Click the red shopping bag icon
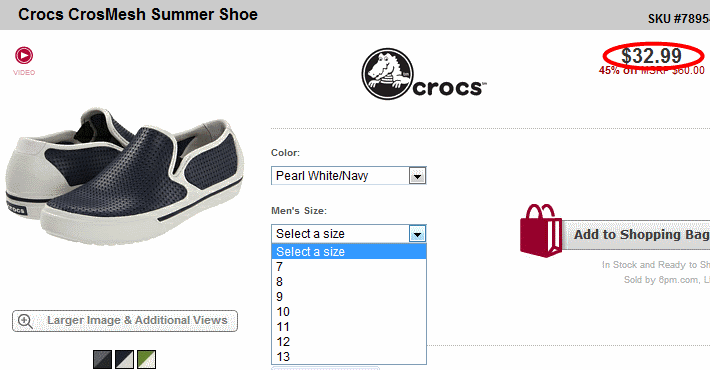The image size is (710, 370). click(x=541, y=231)
